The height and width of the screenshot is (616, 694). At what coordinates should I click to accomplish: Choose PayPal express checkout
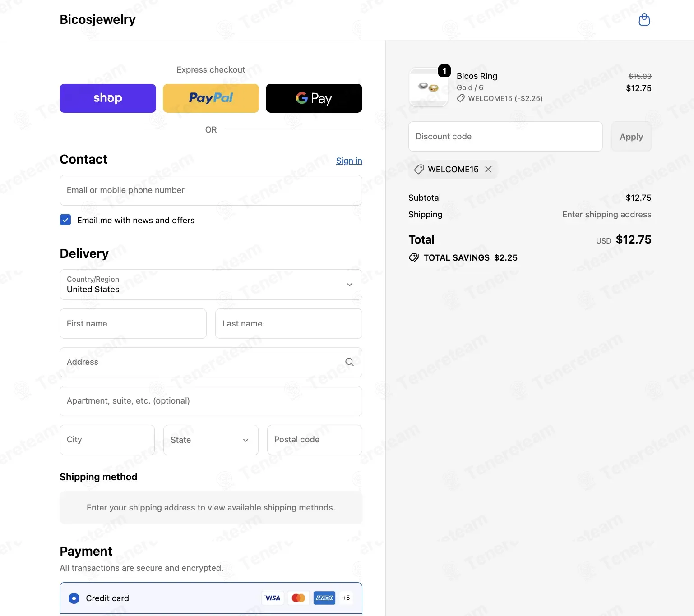[211, 98]
